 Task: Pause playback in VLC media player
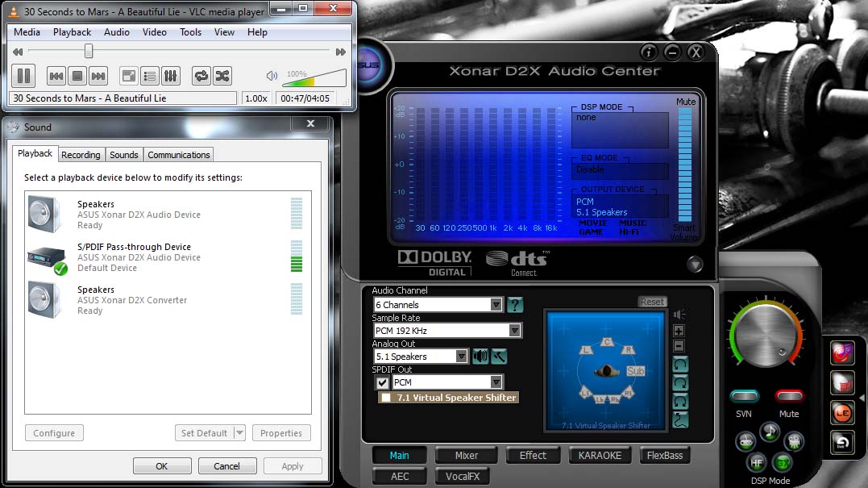24,76
